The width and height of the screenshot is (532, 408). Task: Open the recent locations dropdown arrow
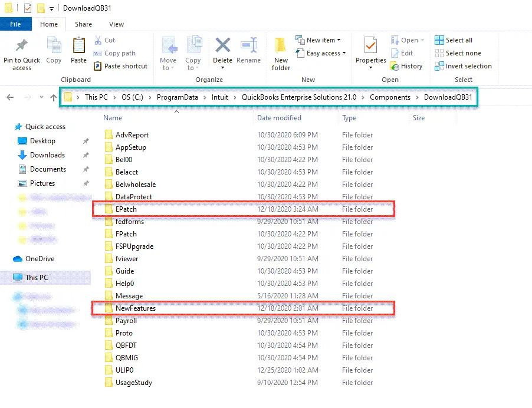pos(41,98)
